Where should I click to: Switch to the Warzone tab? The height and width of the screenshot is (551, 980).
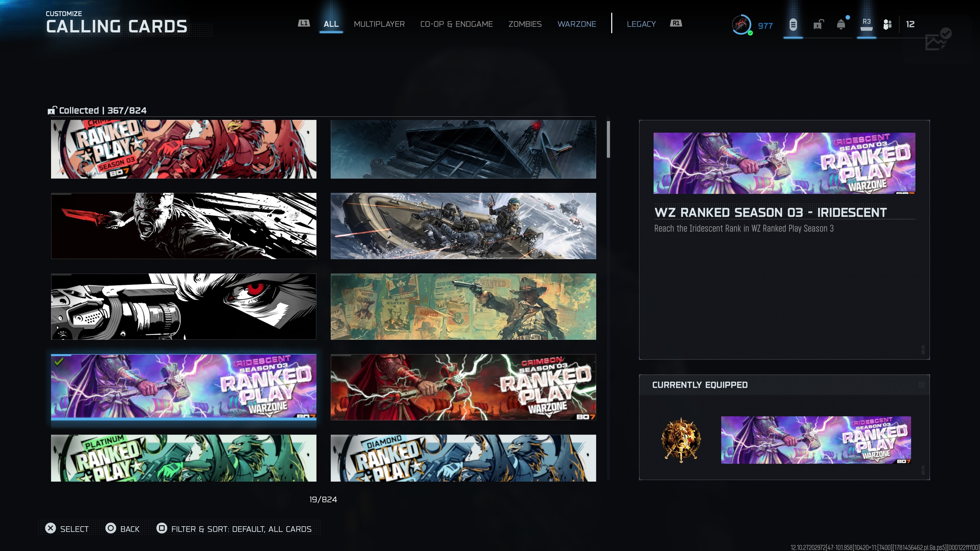point(577,24)
